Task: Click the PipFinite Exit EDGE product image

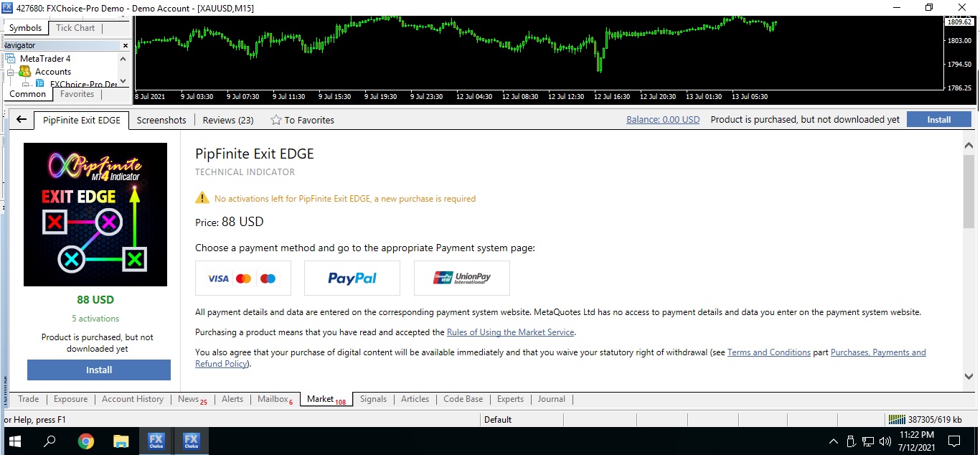Action: pyautogui.click(x=95, y=215)
